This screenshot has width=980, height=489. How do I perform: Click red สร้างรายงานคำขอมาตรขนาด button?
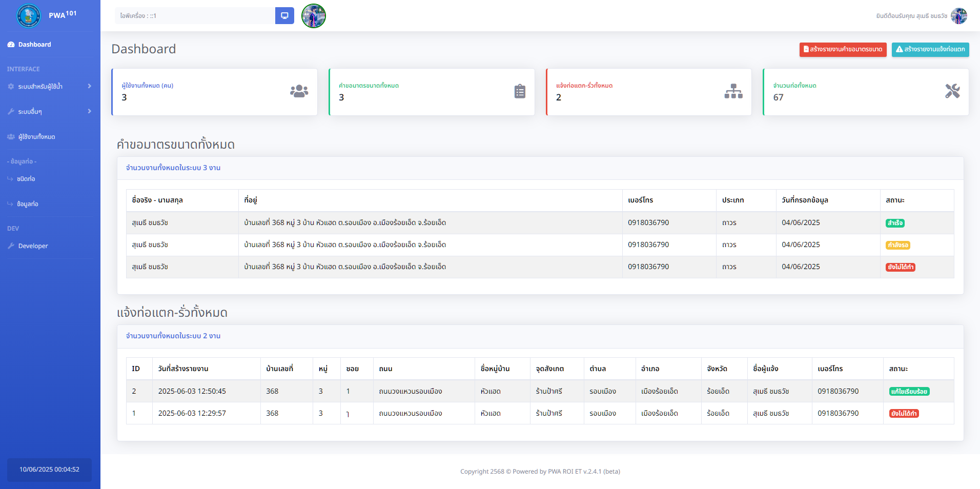click(843, 50)
